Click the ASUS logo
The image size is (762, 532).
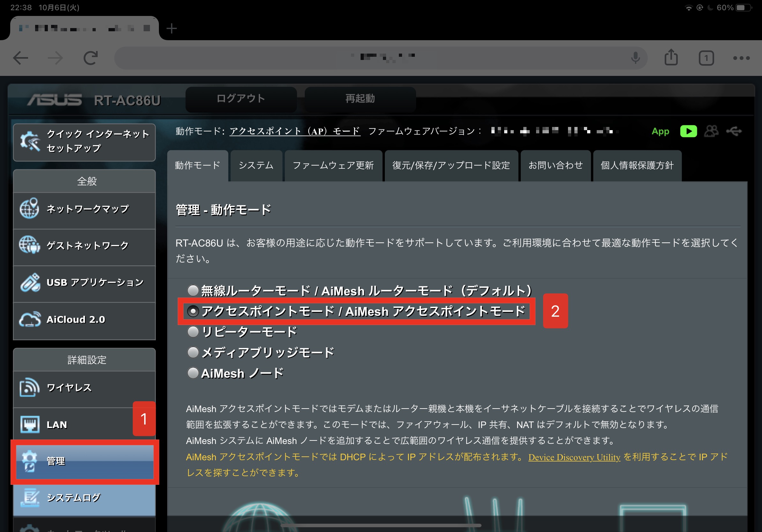[x=55, y=100]
